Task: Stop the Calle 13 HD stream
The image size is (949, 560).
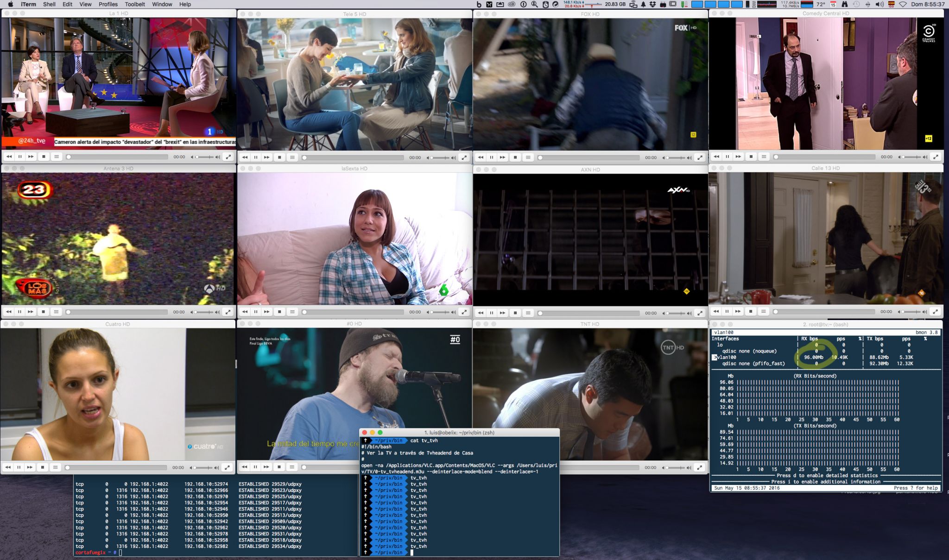Action: click(x=751, y=311)
